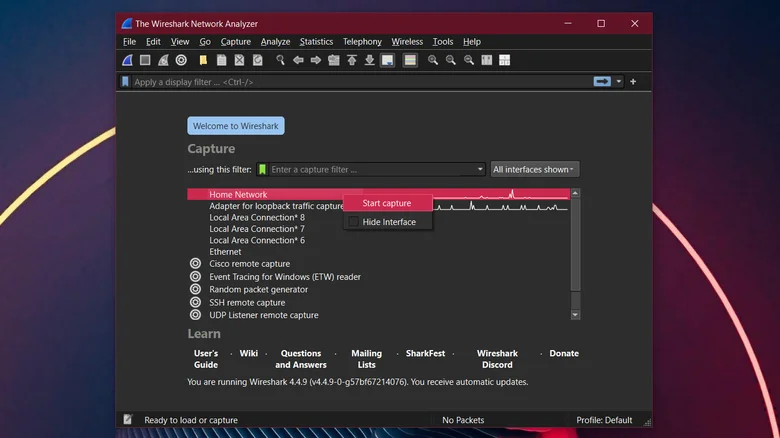The height and width of the screenshot is (438, 780).
Task: Open a capture file with the folder icon
Action: (x=203, y=60)
